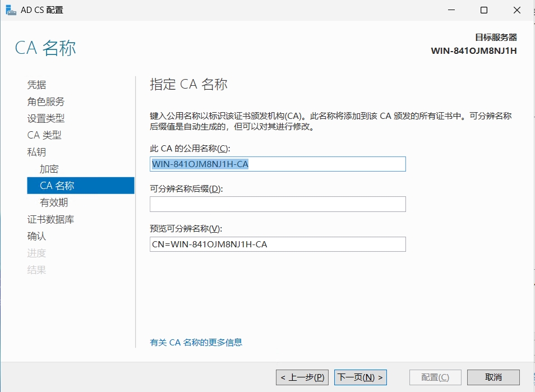Select 私钥 in the left navigation
This screenshot has width=535, height=392.
point(36,152)
